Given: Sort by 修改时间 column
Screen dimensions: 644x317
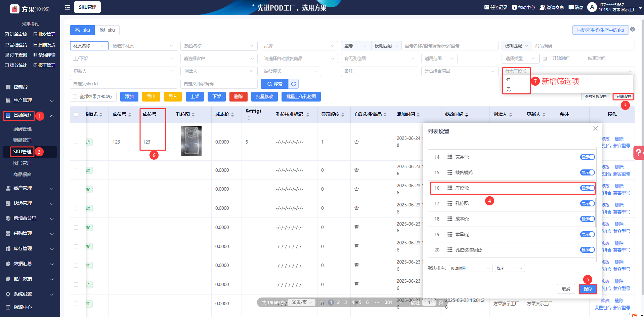Looking at the screenshot, I should point(467,115).
